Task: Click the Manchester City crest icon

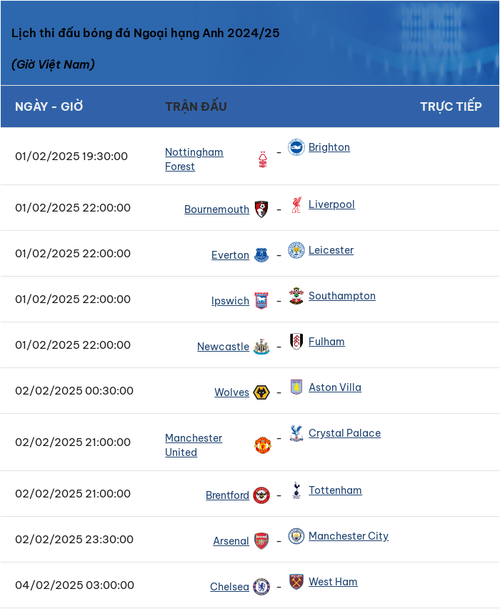Action: 296,536
